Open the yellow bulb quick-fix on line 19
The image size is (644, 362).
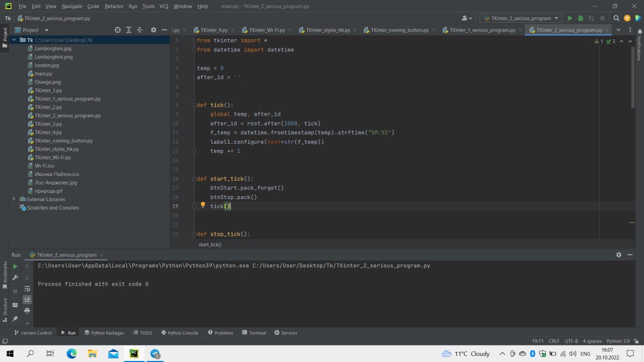202,205
